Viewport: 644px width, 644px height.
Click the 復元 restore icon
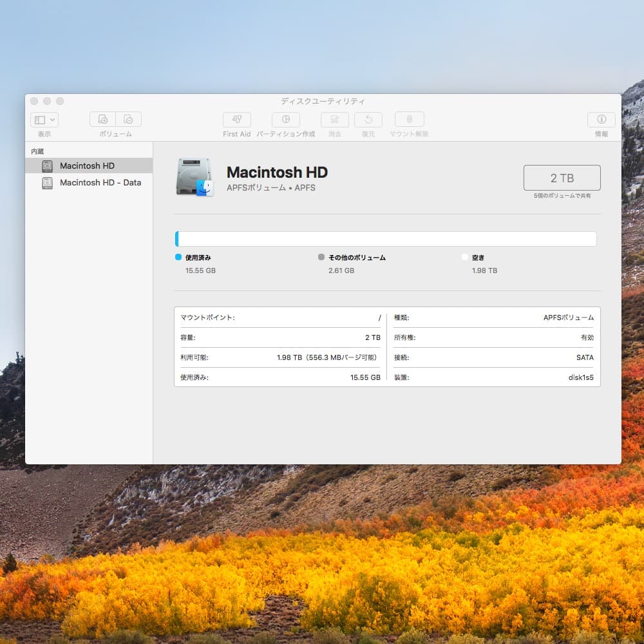tap(368, 120)
